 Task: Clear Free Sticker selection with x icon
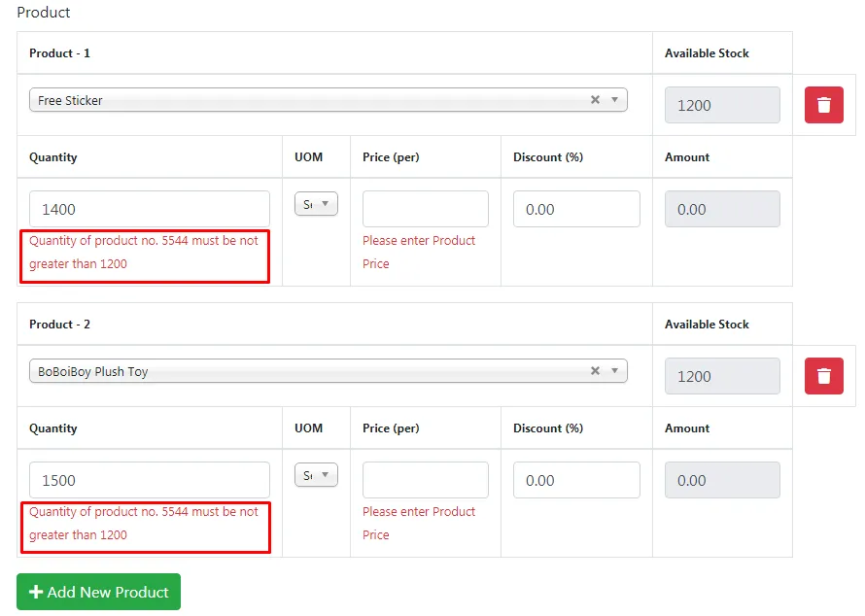tap(595, 100)
